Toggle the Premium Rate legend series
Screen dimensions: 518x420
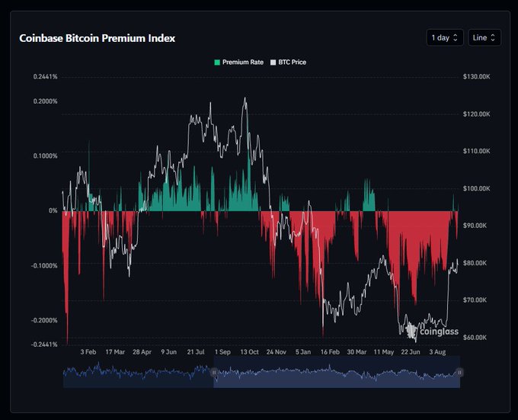[239, 63]
